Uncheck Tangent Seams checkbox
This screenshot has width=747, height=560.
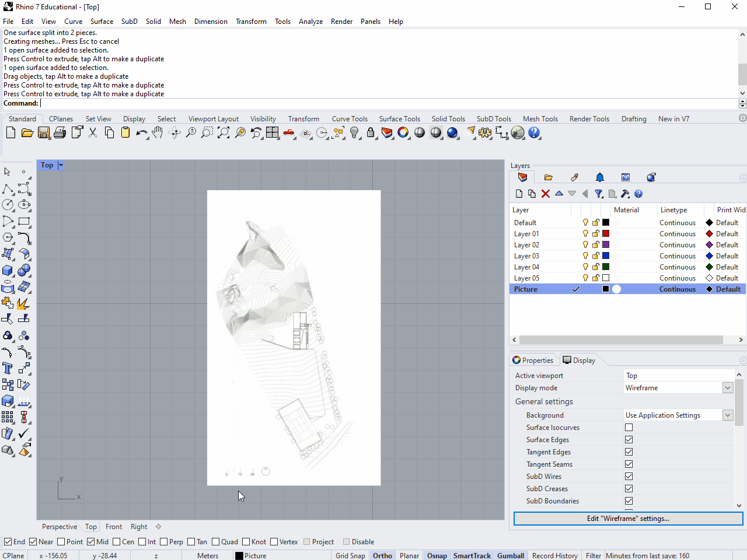click(629, 464)
